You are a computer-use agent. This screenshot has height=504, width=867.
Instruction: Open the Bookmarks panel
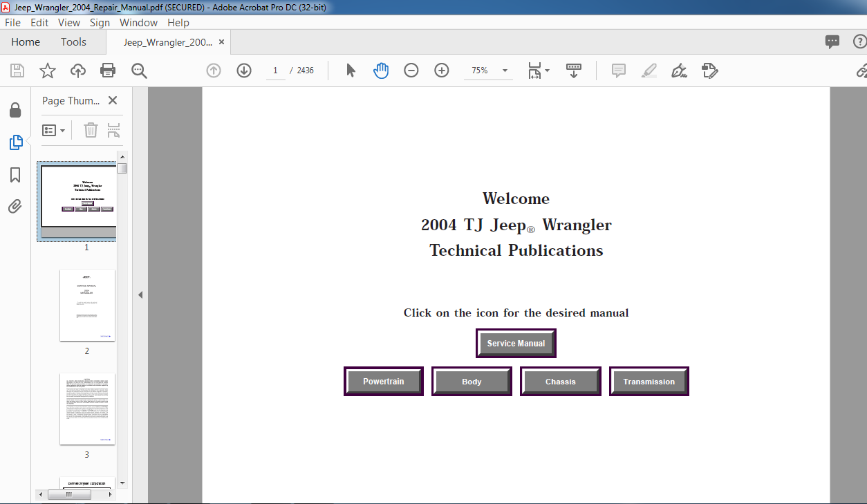[15, 175]
